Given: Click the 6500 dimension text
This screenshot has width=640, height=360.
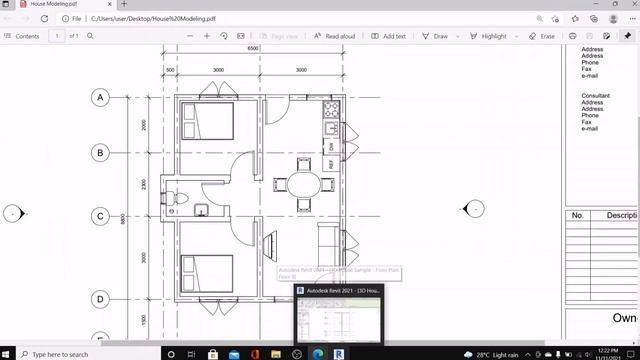Looking at the screenshot, I should click(253, 48).
